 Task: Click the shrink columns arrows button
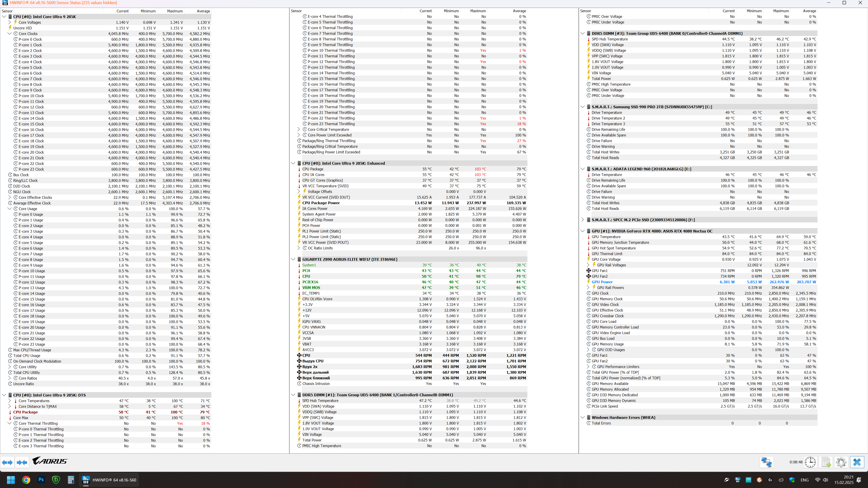coord(22,462)
